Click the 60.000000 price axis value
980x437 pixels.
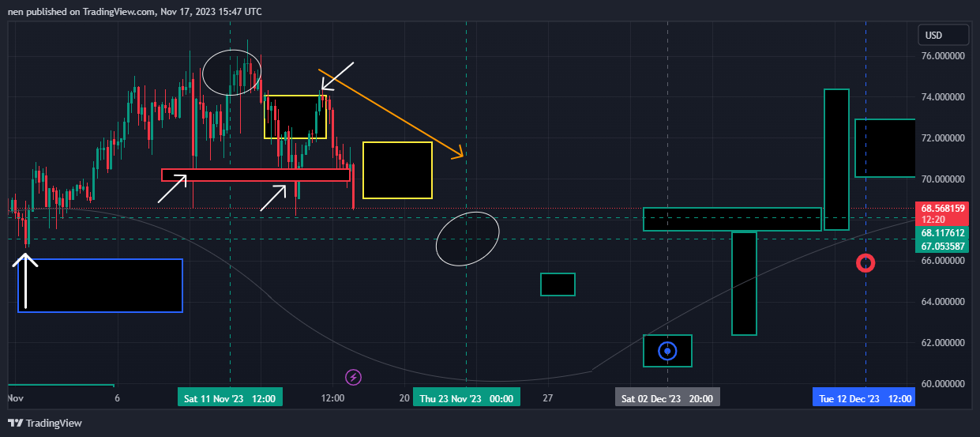click(944, 384)
